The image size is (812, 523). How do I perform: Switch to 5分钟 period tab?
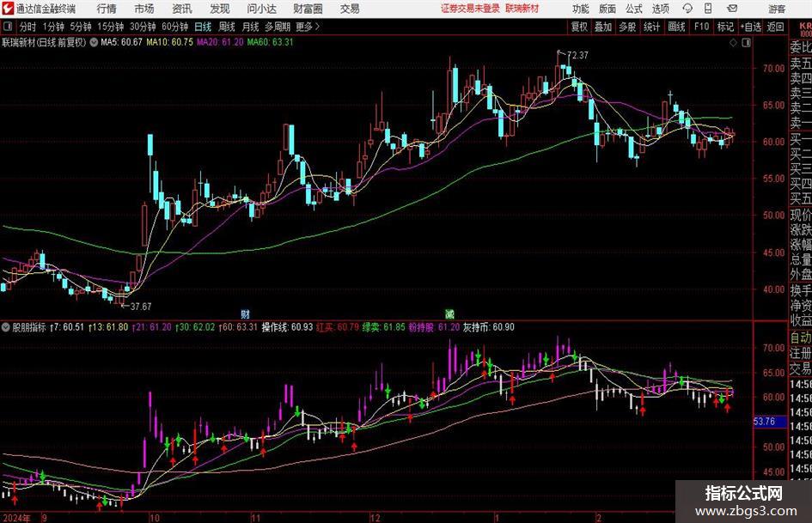click(81, 27)
